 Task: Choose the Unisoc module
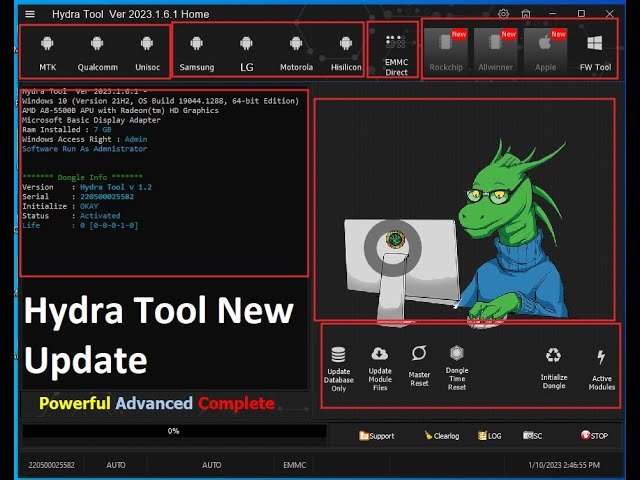(x=147, y=52)
